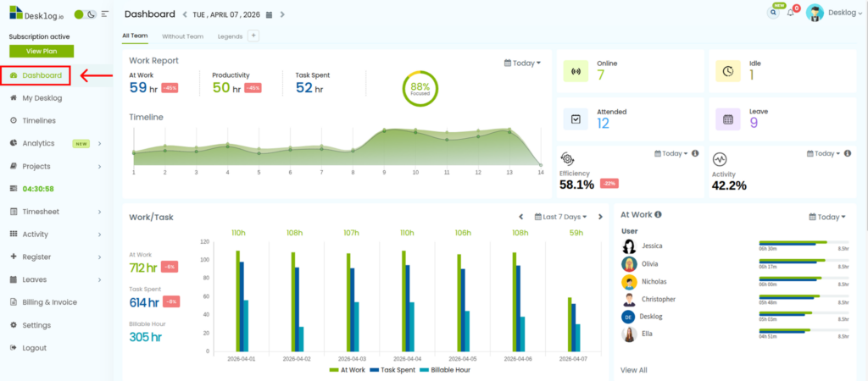868x381 pixels.
Task: Open the notifications bell icon
Action: pos(791,13)
